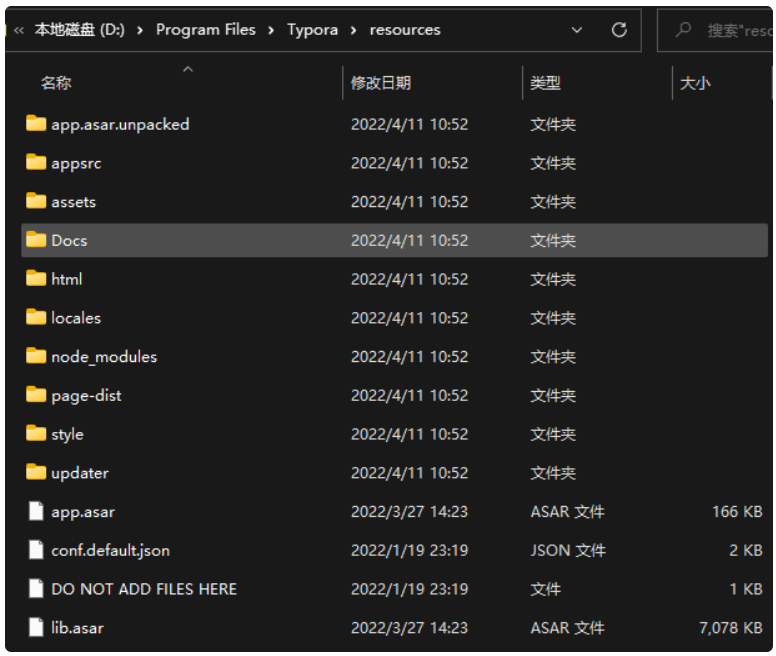Sort by 修改日期 column header
Image resolution: width=776 pixels, height=656 pixels.
381,83
